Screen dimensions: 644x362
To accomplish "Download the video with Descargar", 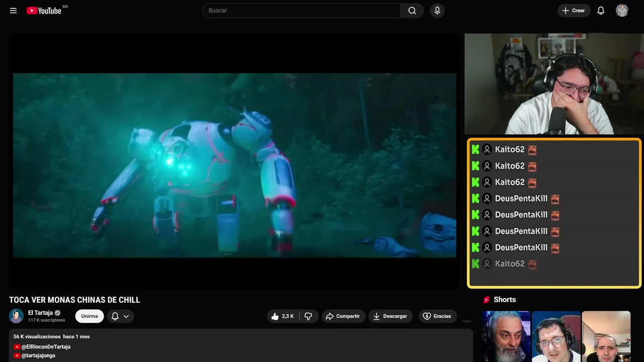I will tap(390, 316).
